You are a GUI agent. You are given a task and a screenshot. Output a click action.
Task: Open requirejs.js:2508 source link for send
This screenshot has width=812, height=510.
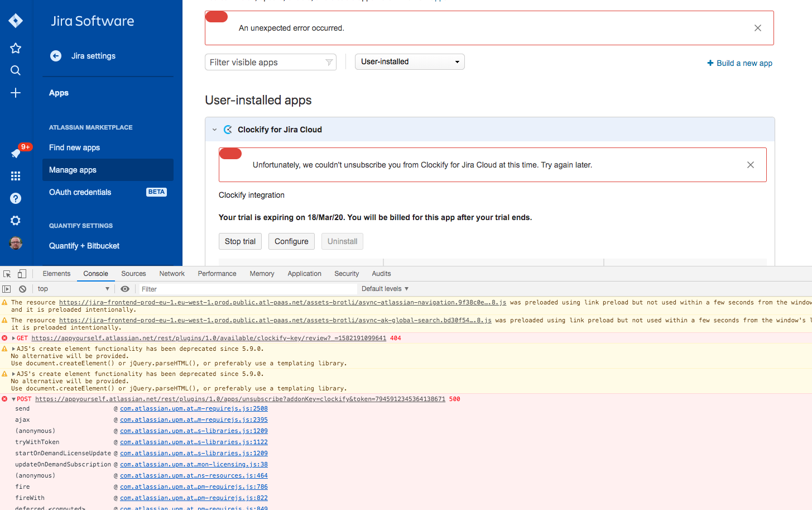194,409
